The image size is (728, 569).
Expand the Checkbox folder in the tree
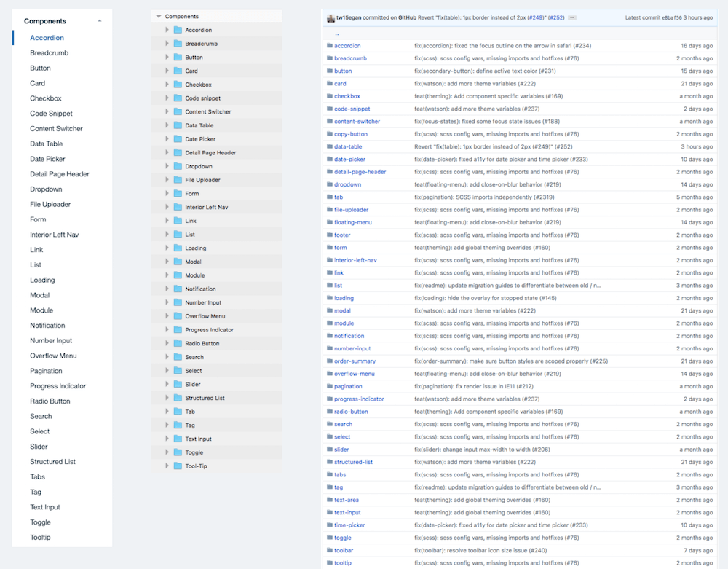coord(167,84)
